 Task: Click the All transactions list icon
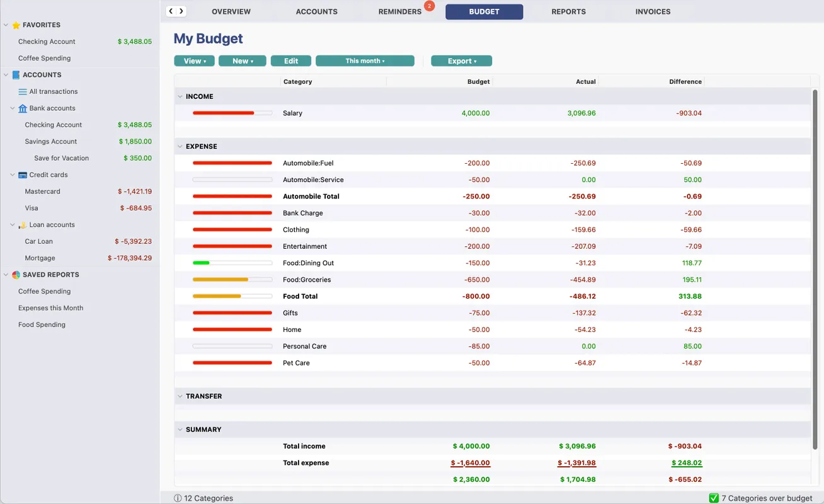23,92
